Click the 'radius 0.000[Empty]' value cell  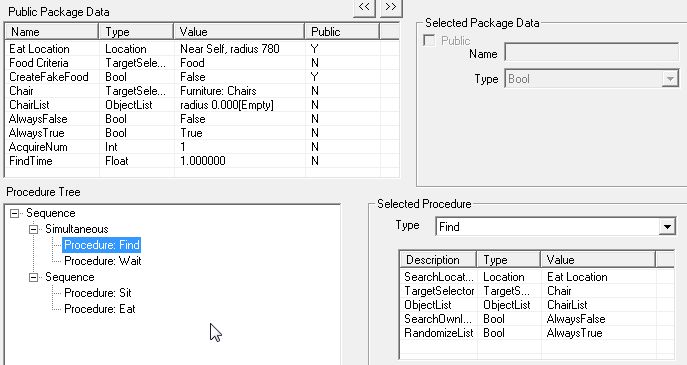(227, 105)
